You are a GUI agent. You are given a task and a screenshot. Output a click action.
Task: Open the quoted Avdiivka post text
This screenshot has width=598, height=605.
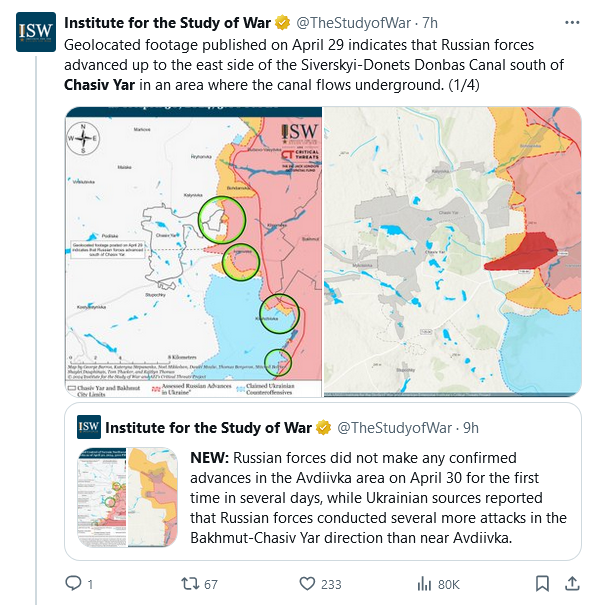[x=378, y=498]
